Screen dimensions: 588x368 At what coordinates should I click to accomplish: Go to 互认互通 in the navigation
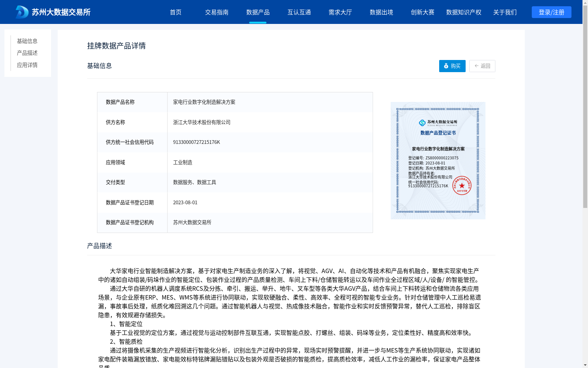pyautogui.click(x=299, y=12)
